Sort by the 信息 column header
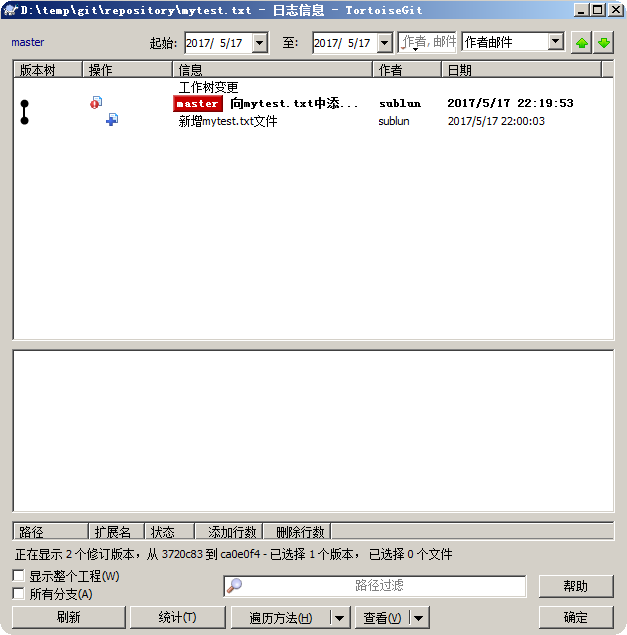 click(272, 70)
